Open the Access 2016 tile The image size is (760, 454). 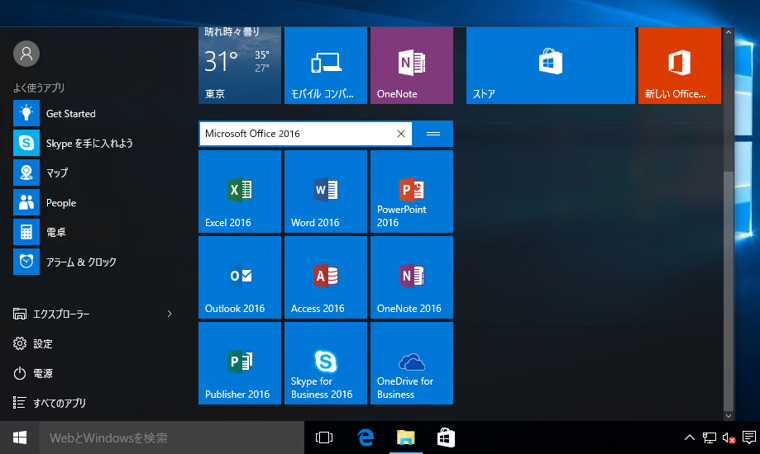(x=326, y=277)
